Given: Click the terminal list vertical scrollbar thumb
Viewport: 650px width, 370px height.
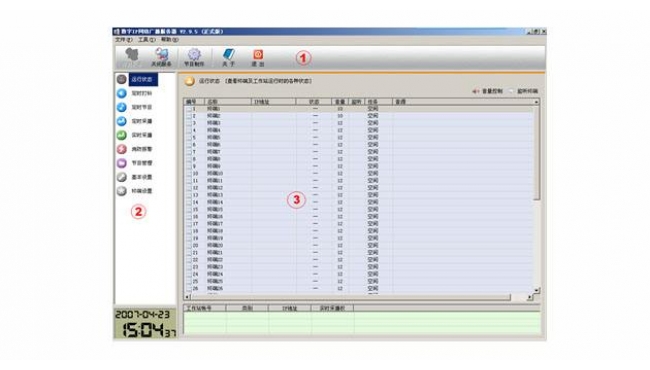Looking at the screenshot, I should 537,152.
